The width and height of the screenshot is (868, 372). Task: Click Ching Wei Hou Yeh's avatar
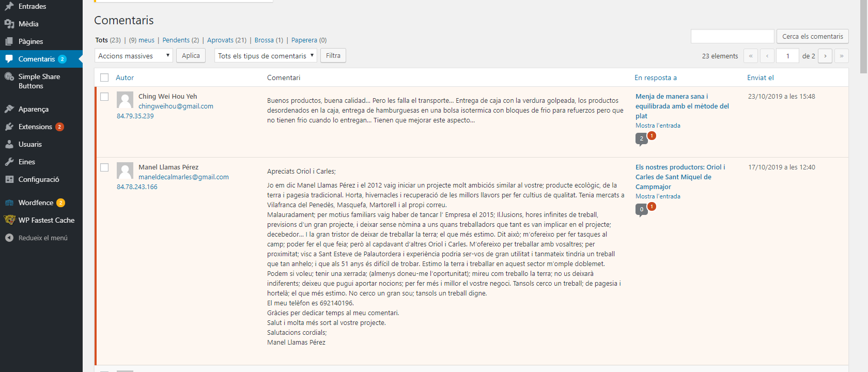tap(125, 100)
